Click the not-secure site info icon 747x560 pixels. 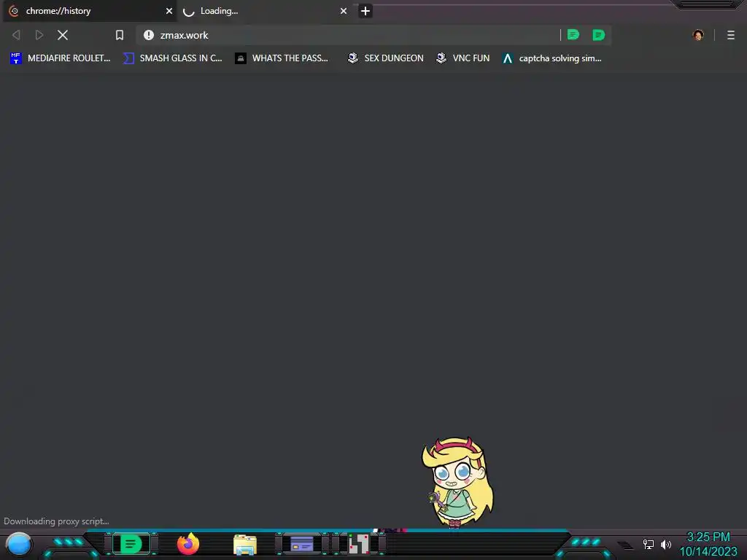(x=149, y=35)
